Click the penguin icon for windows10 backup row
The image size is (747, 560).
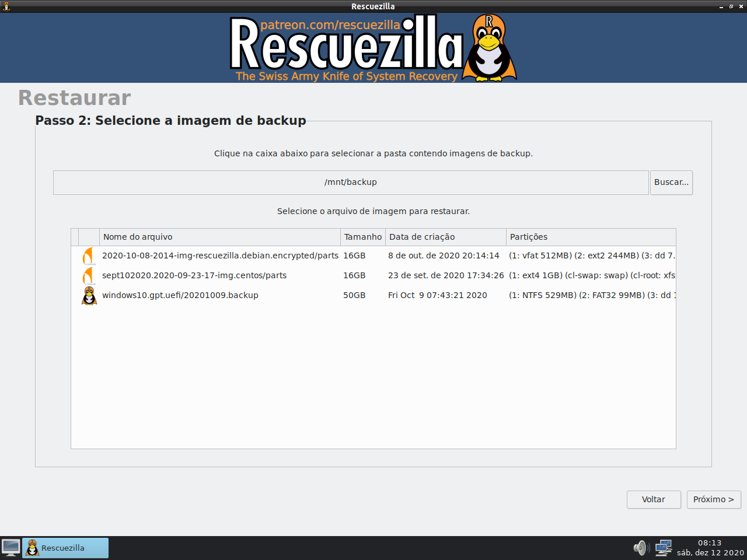tap(89, 295)
